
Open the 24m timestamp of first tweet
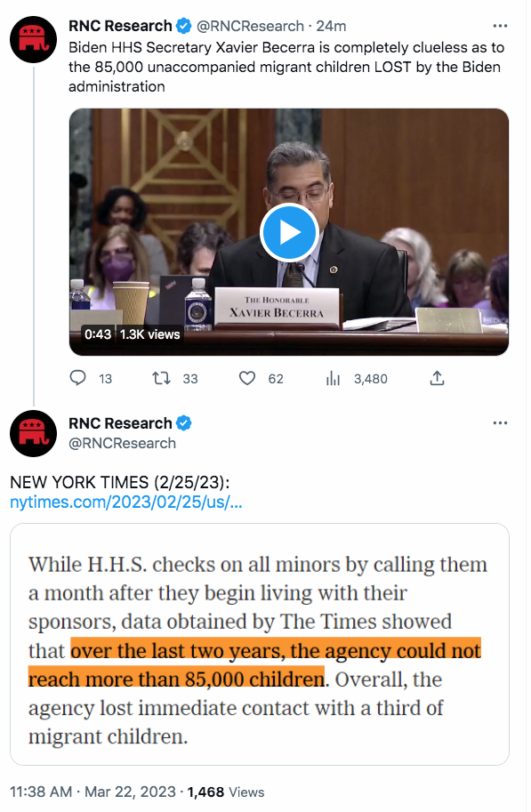(331, 26)
